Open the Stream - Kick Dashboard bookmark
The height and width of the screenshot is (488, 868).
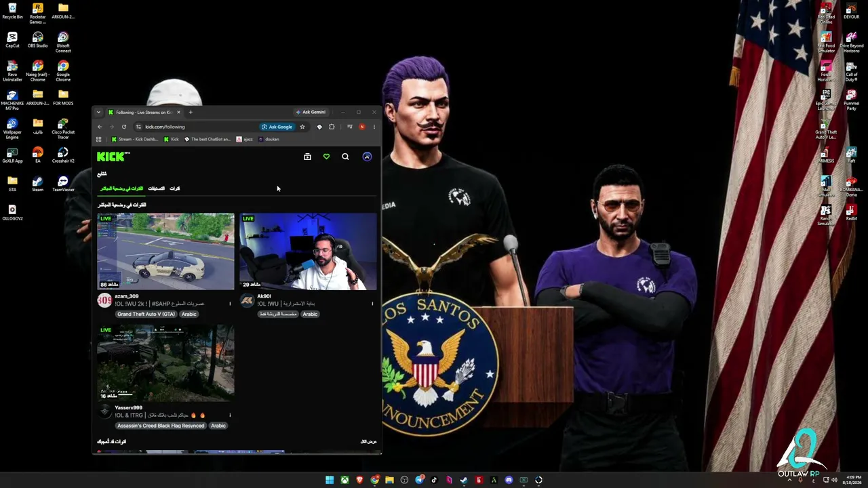click(135, 140)
